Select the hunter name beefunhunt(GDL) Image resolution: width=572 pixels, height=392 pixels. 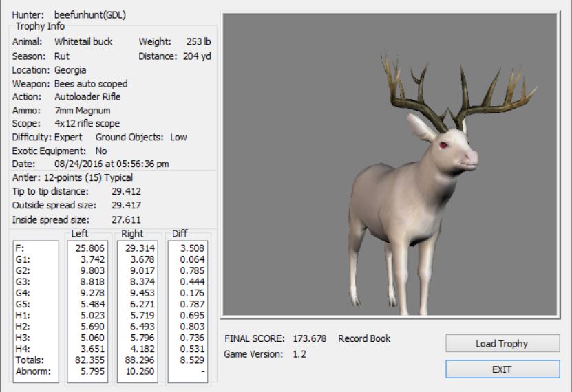click(x=89, y=14)
